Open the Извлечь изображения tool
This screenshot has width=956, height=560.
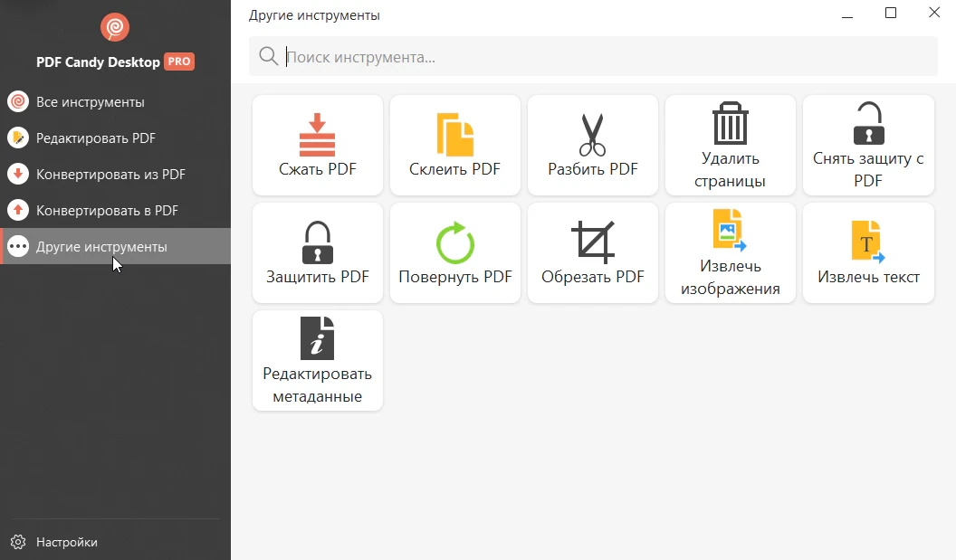click(731, 253)
